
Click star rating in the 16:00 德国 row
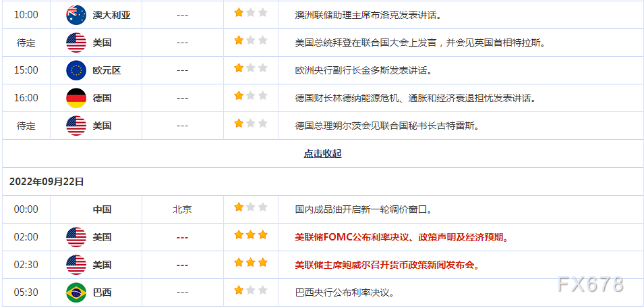coord(251,95)
